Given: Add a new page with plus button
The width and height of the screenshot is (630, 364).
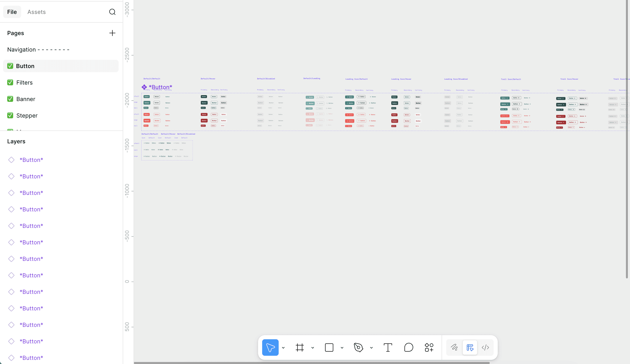Looking at the screenshot, I should click(112, 33).
